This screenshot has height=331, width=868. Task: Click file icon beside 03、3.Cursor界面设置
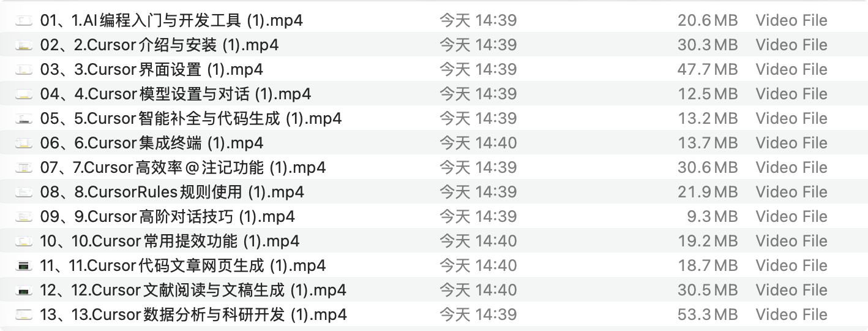[24, 70]
